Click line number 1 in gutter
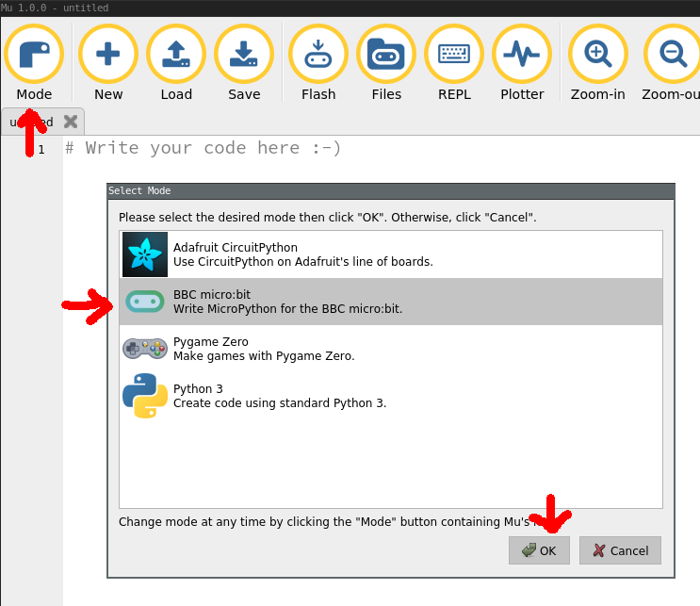 click(41, 150)
